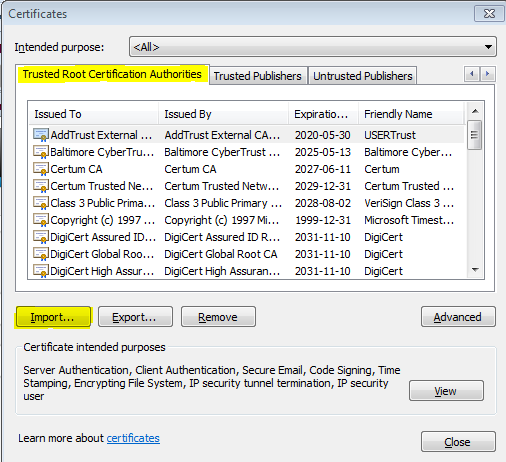Viewport: 506px width, 462px height.
Task: Click the 2028-08-02 expiration date
Action: 323,203
